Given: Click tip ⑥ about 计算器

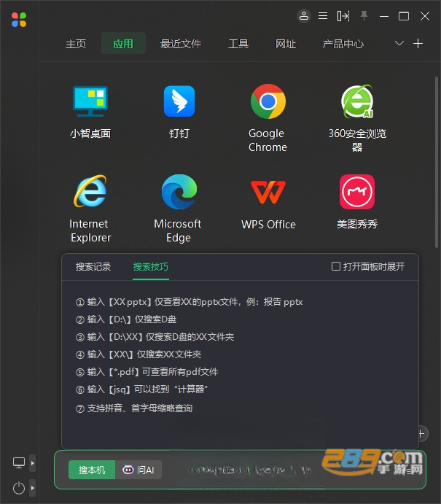Looking at the screenshot, I should [x=141, y=389].
